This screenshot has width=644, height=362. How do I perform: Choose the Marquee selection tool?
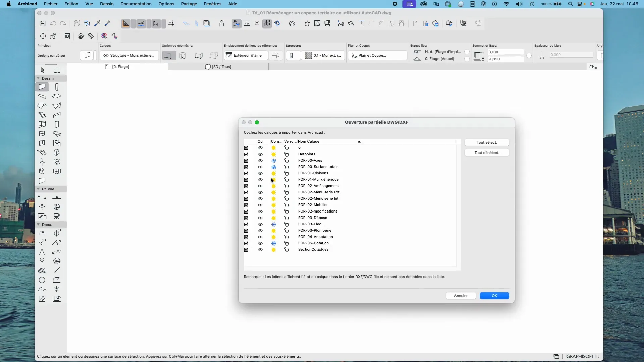click(x=57, y=70)
